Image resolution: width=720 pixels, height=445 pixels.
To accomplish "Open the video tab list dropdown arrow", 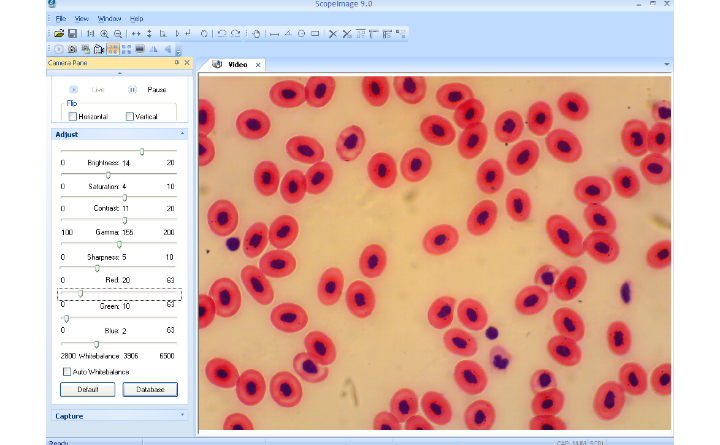I will click(x=667, y=64).
